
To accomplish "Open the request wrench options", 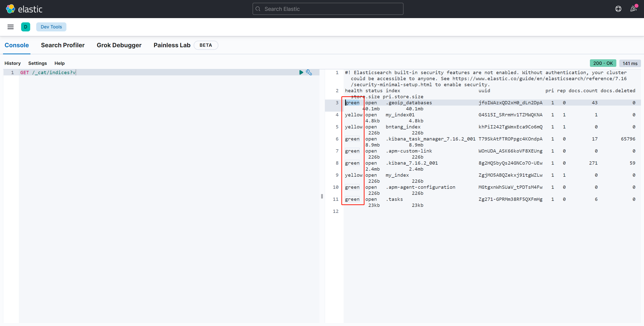I will (x=309, y=72).
